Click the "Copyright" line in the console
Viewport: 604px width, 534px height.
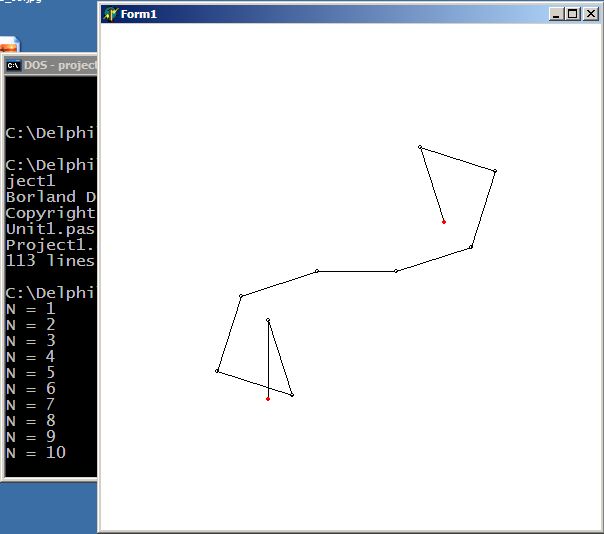[x=50, y=213]
